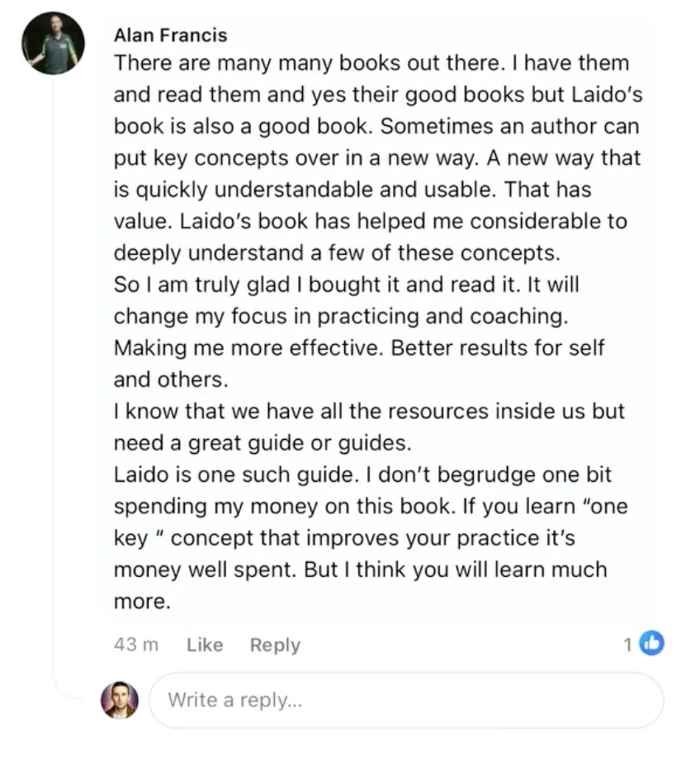View the reaction count number 1

(628, 644)
